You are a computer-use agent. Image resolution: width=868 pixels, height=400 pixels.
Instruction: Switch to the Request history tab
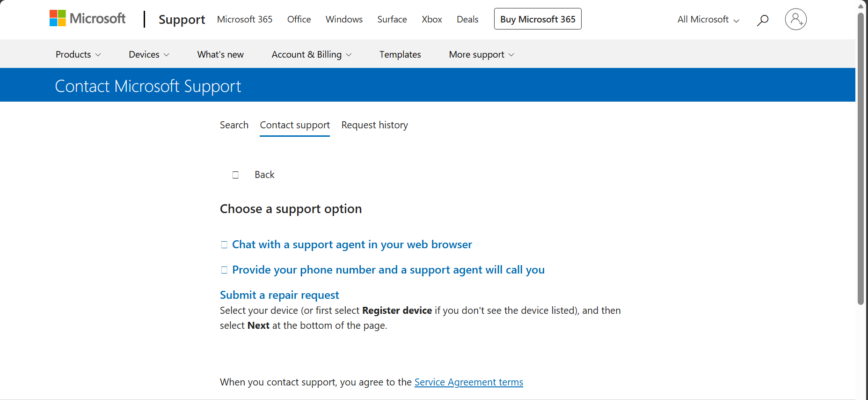374,125
